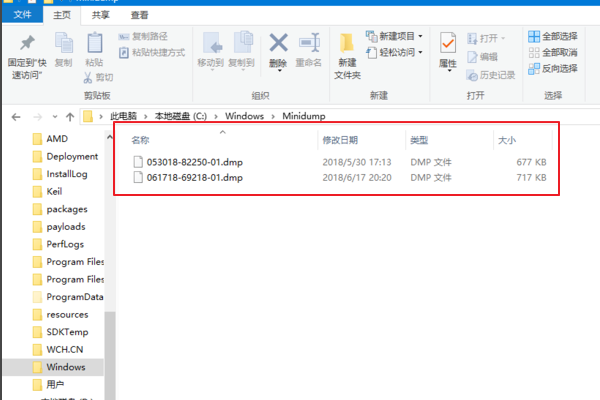The width and height of the screenshot is (600, 400).
Task: Open Easy access menu
Action: click(394, 52)
